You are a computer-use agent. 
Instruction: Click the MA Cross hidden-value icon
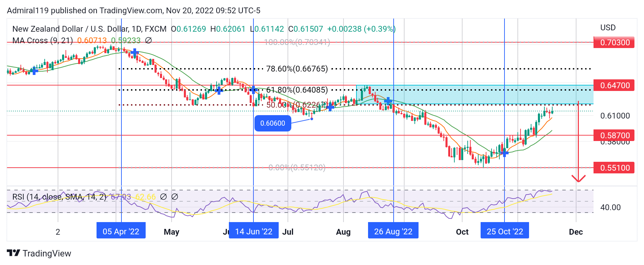pyautogui.click(x=148, y=41)
